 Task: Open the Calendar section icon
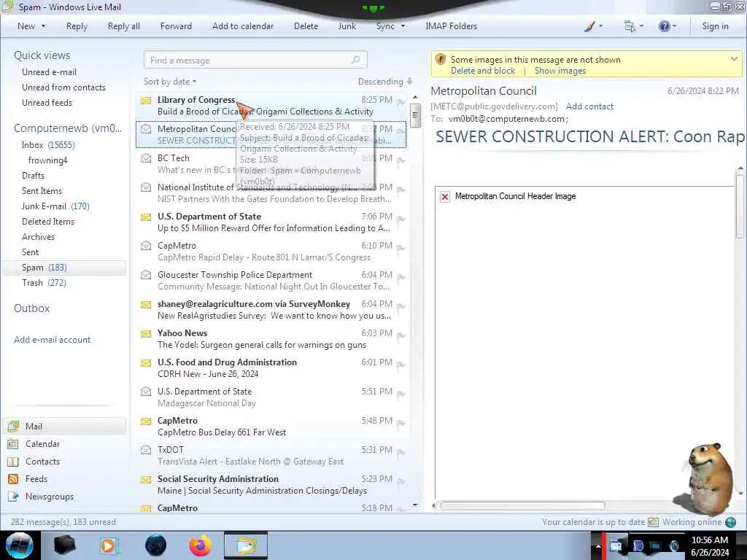(x=13, y=444)
